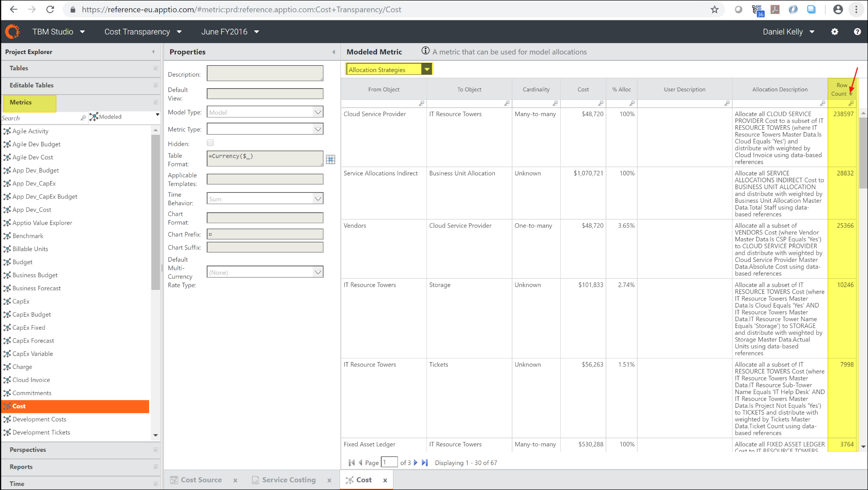This screenshot has height=490, width=868.
Task: Bookmark this page with the star icon
Action: tap(715, 10)
